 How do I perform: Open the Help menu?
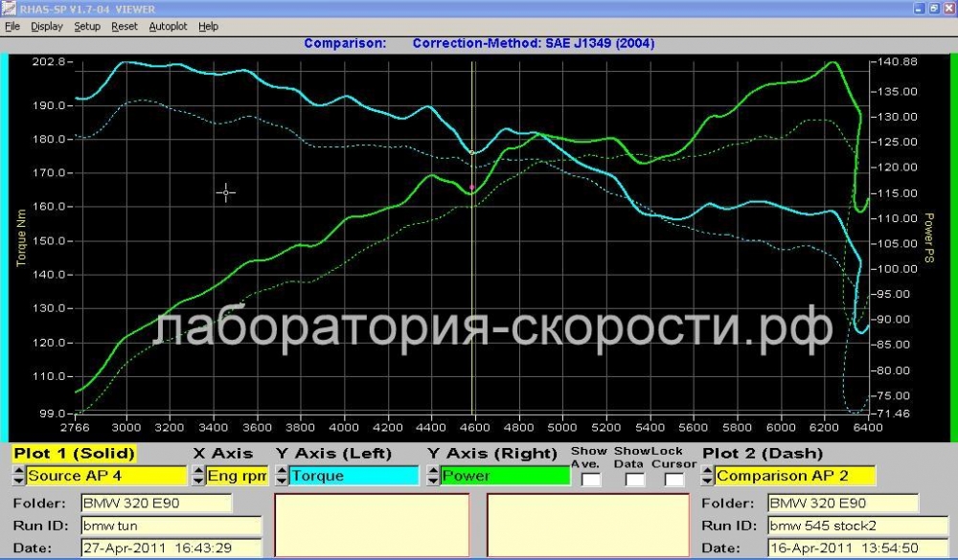[x=208, y=26]
